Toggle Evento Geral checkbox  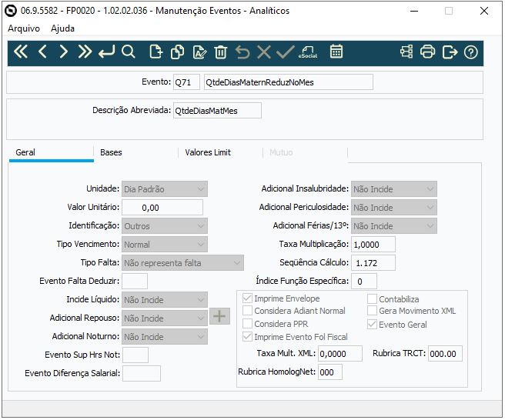[372, 324]
